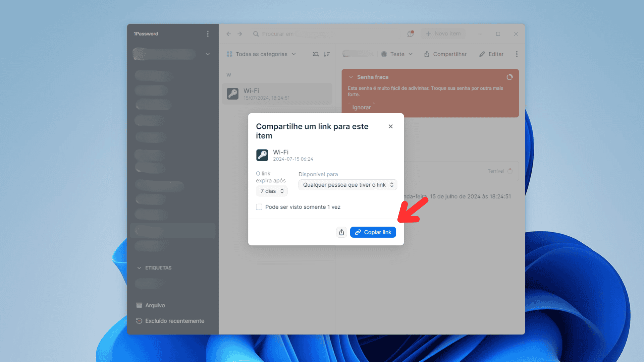The height and width of the screenshot is (362, 644).
Task: Click Editar to edit the item
Action: pos(491,54)
